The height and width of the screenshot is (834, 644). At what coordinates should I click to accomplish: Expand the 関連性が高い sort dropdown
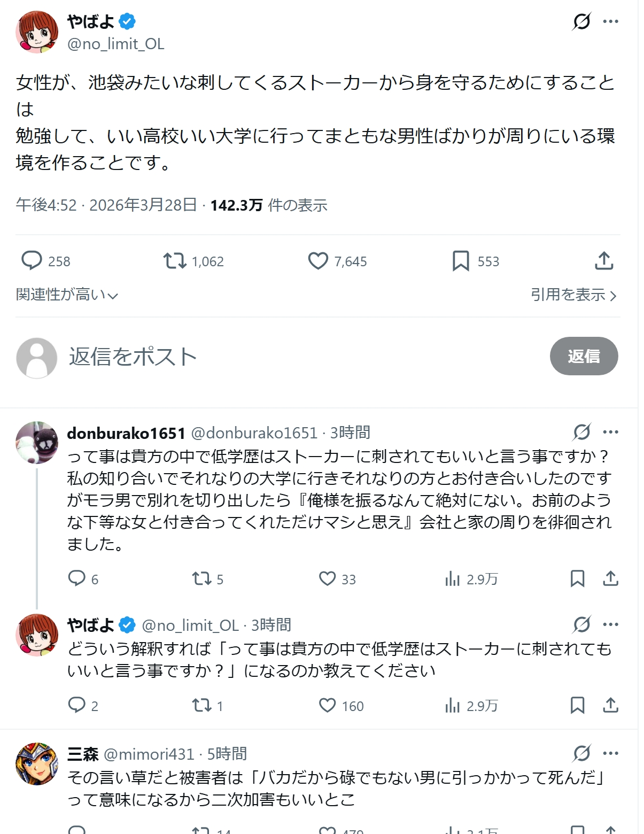(x=67, y=295)
